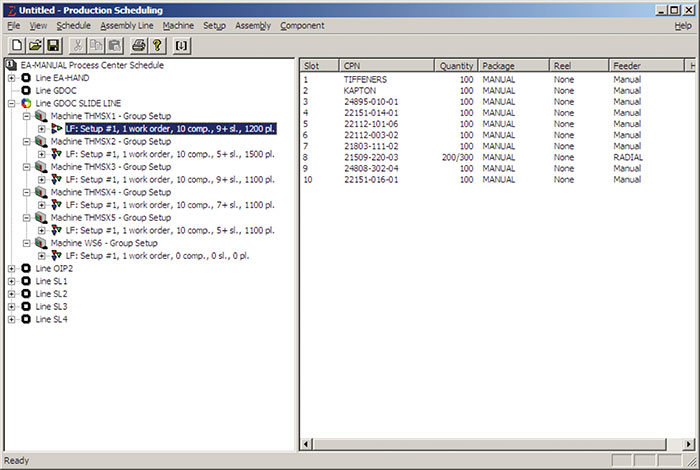Select the TIFFENERS component row

[365, 79]
